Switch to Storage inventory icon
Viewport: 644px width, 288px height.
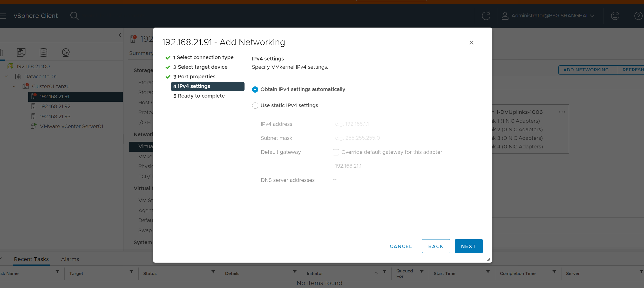[43, 52]
